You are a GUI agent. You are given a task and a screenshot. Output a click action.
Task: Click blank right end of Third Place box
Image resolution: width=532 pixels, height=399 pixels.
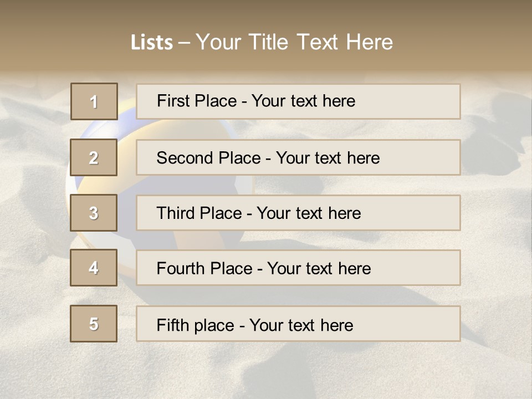(421, 213)
